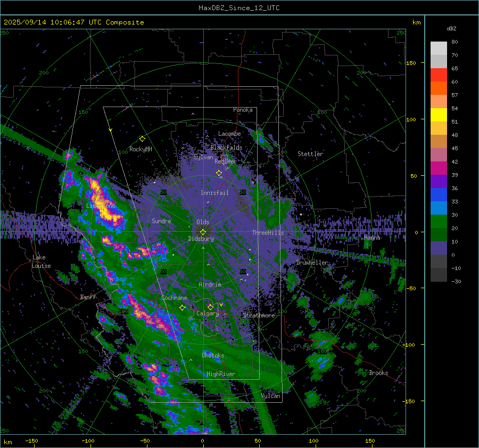The width and height of the screenshot is (479, 448).
Task: Click the Hanna town label
Action: point(372,238)
